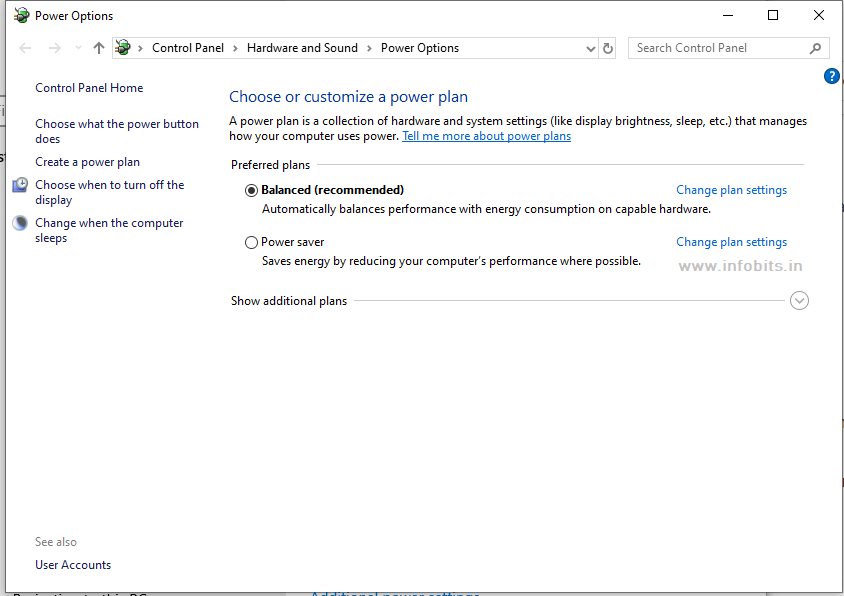Click Power Options breadcrumb
This screenshot has height=596, width=844.
420,48
